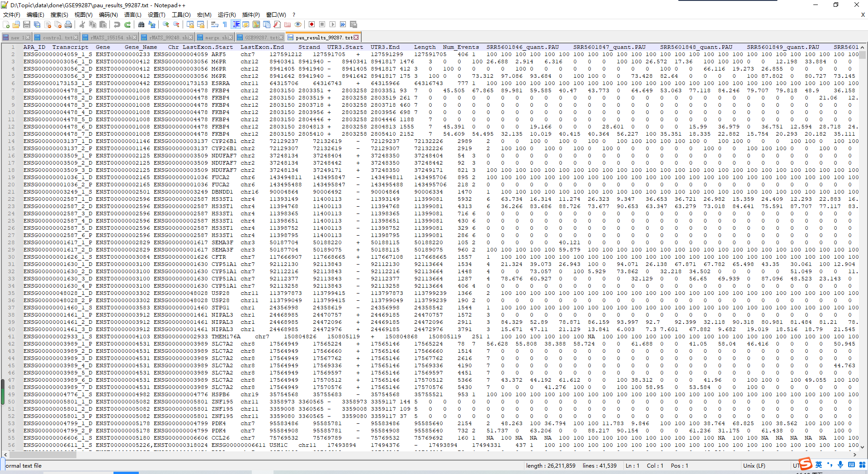Image resolution: width=868 pixels, height=474 pixels.
Task: Click the Save All toolbar icon
Action: pos(37,24)
